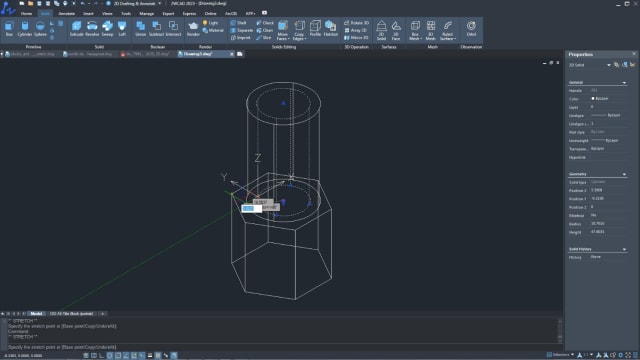Viewport: 640px width, 360px height.
Task: Apply the Union boolean operation
Action: 140,29
